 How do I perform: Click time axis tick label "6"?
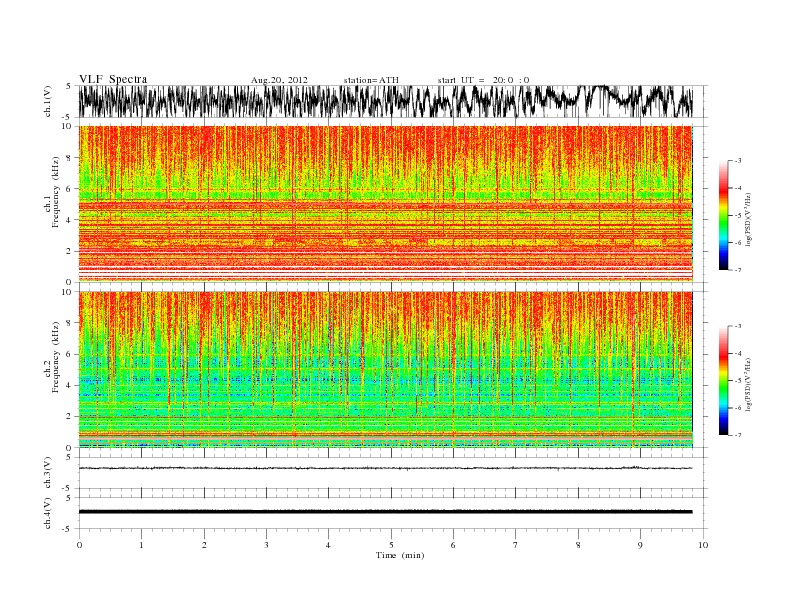(454, 545)
